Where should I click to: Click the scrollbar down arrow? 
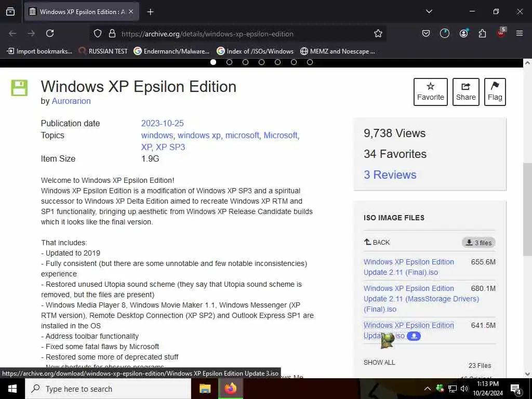click(527, 374)
